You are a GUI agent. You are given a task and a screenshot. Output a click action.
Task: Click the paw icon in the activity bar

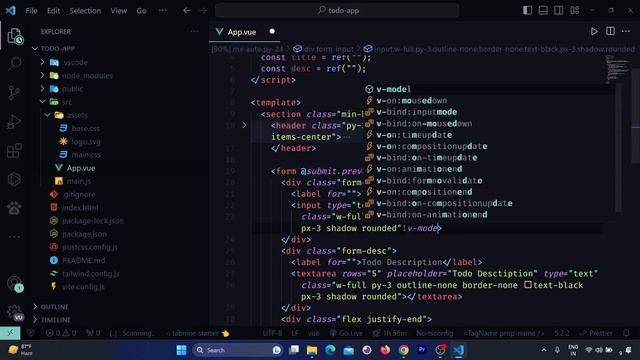[14, 208]
